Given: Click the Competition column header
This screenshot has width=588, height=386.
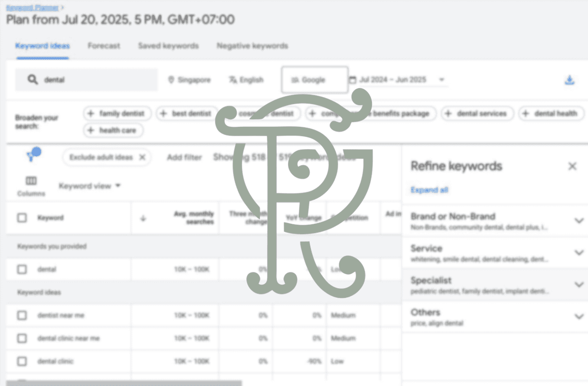Looking at the screenshot, I should click(350, 218).
